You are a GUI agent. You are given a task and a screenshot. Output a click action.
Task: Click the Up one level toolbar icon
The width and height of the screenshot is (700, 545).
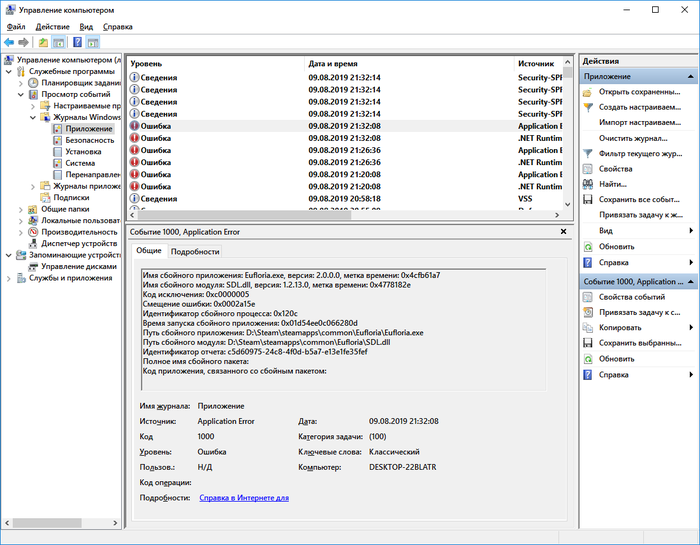coord(43,43)
